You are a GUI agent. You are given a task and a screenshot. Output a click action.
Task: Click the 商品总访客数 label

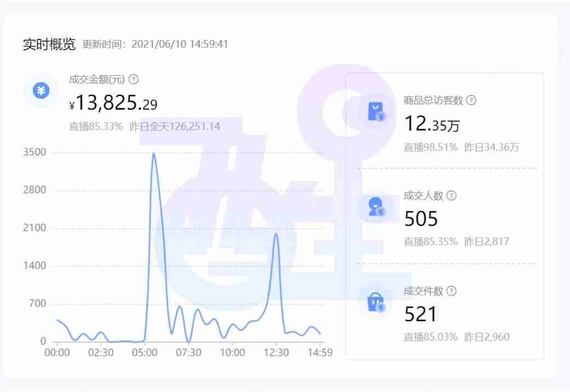point(434,100)
